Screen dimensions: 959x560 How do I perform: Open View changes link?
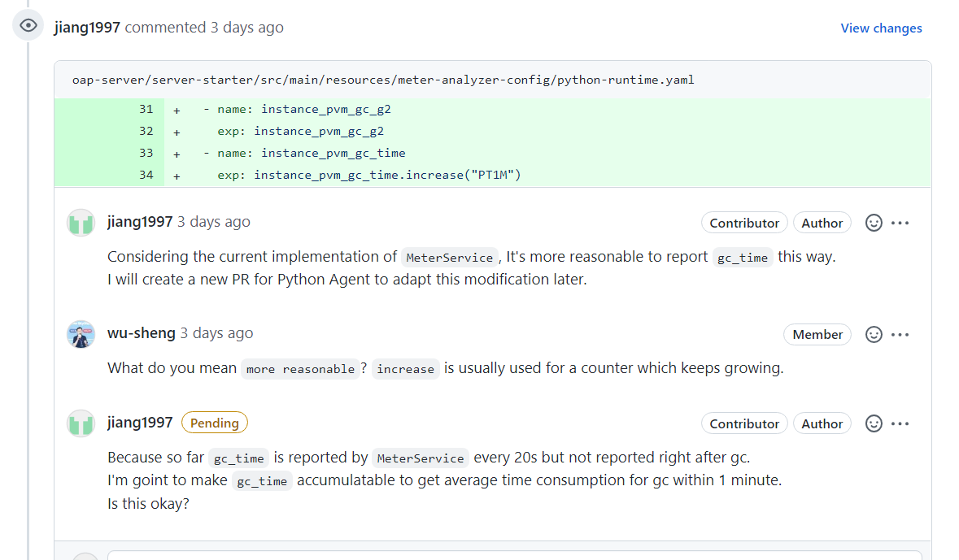click(x=881, y=28)
